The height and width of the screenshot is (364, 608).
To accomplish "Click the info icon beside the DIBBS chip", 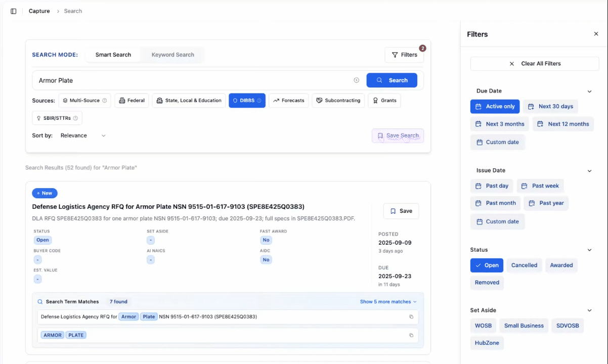I will click(x=259, y=100).
